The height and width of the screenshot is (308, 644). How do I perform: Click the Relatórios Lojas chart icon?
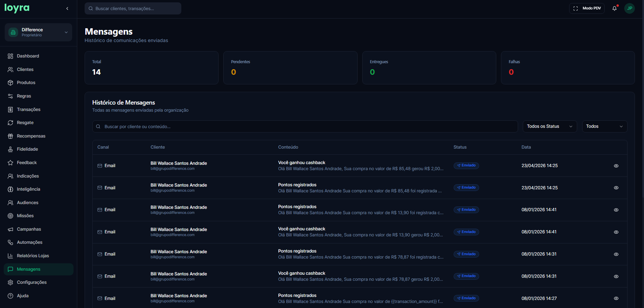click(10, 256)
